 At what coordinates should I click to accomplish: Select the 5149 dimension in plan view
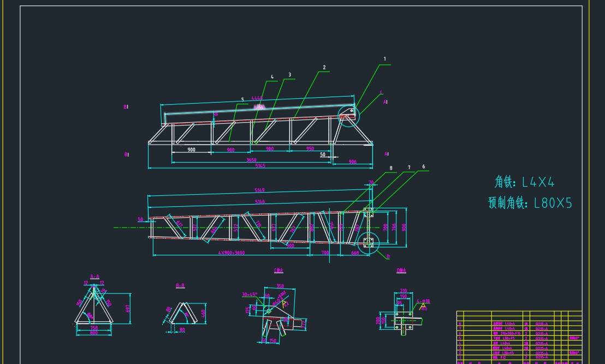260,190
